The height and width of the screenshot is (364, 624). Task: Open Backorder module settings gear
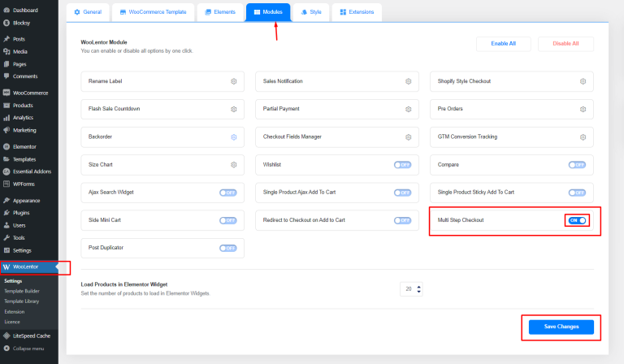pyautogui.click(x=234, y=136)
